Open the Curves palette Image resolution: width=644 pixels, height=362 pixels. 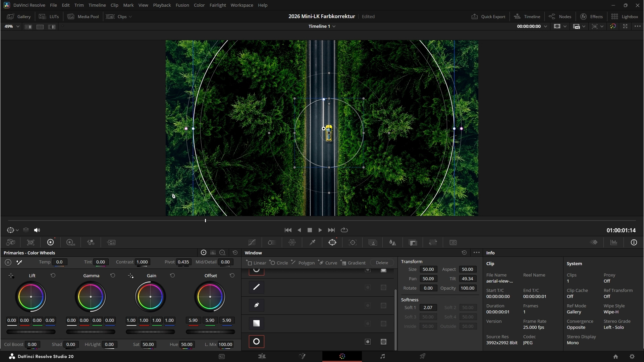pos(252,242)
